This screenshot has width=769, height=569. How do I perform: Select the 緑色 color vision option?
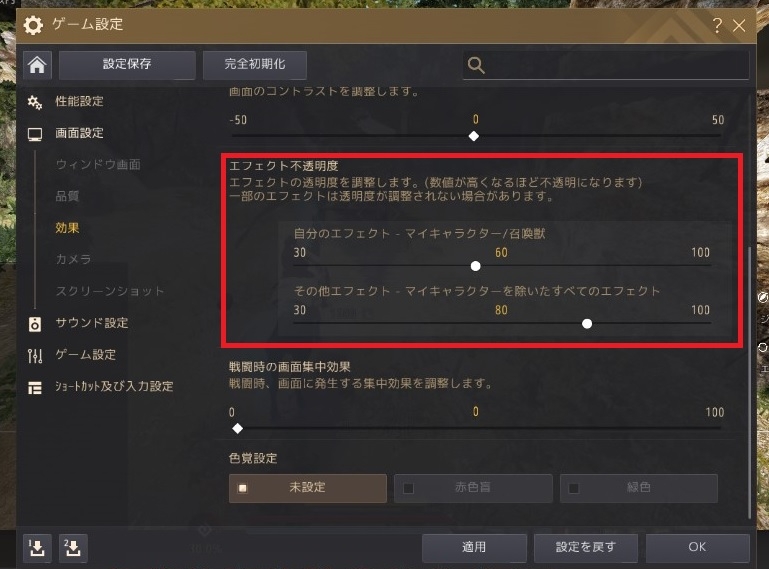click(639, 488)
